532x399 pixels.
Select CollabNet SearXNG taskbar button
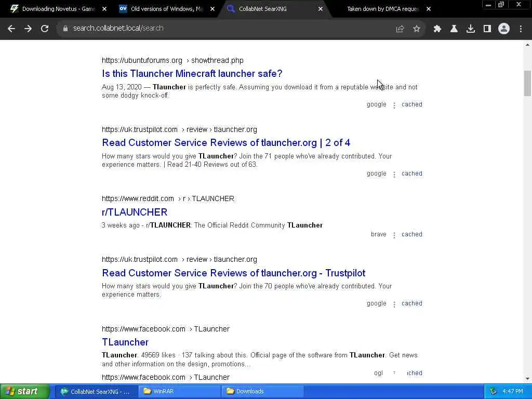(96, 392)
